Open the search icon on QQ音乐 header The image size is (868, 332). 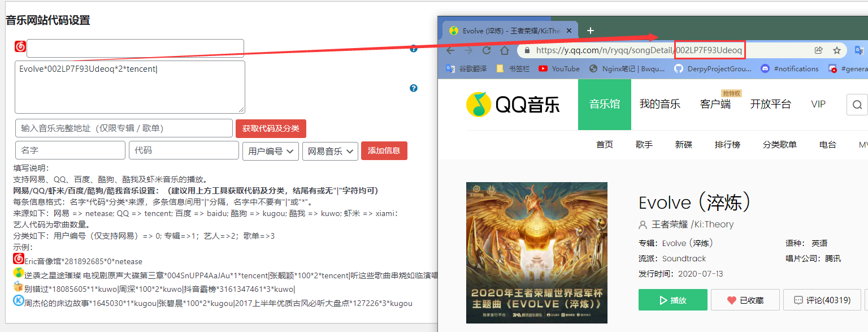(857, 105)
